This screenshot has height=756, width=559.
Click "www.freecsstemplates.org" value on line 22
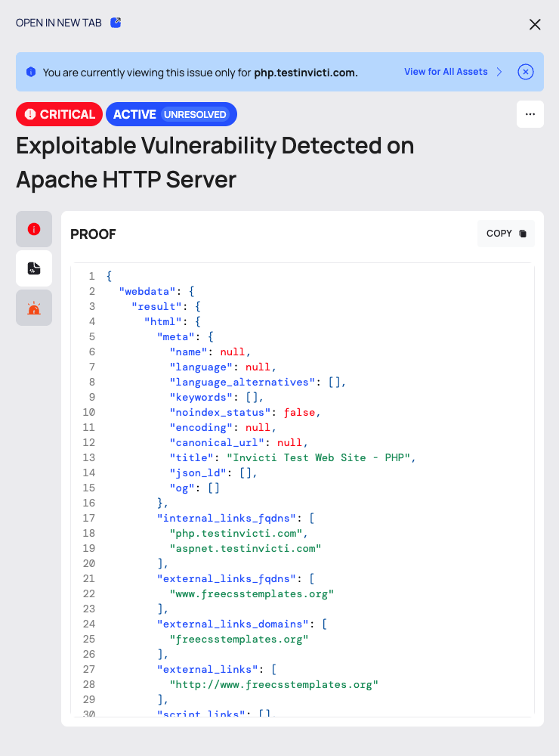252,594
